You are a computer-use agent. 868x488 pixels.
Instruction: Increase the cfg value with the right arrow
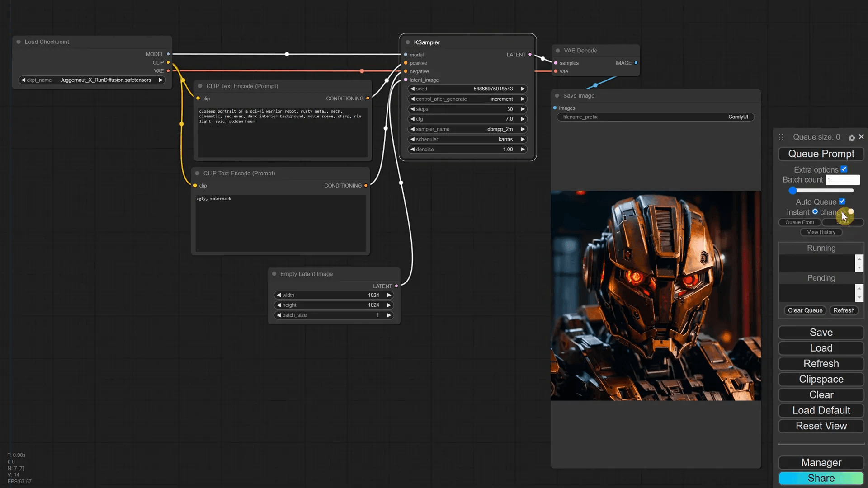coord(523,119)
